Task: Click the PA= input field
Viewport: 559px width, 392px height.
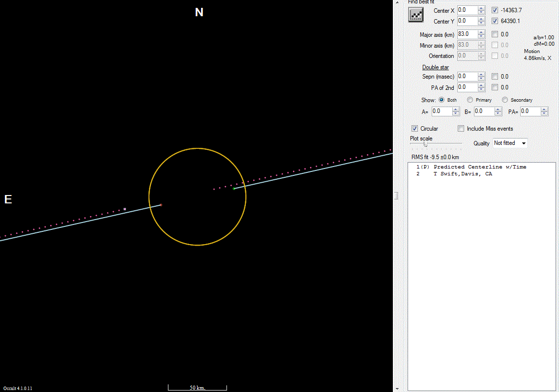Action: click(x=530, y=112)
